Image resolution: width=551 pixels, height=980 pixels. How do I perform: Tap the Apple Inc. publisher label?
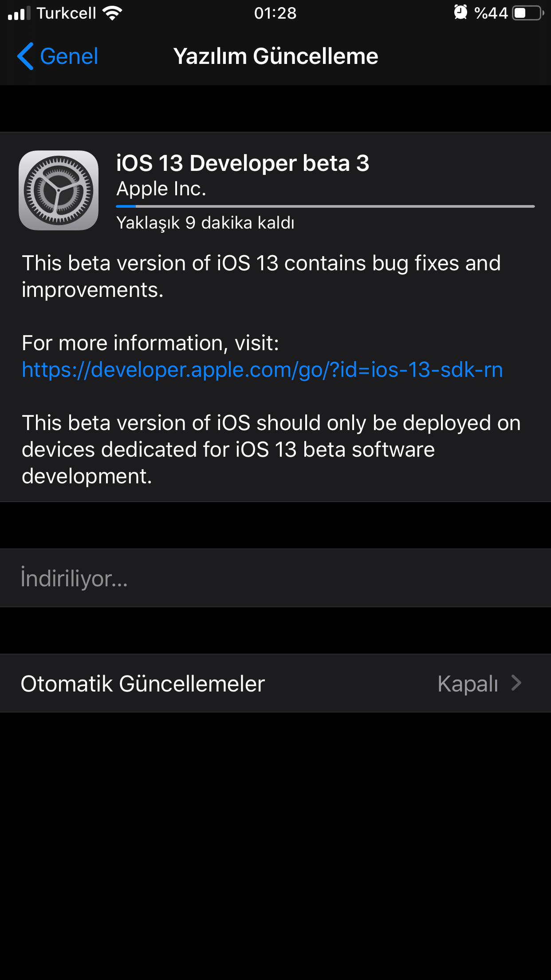click(161, 189)
